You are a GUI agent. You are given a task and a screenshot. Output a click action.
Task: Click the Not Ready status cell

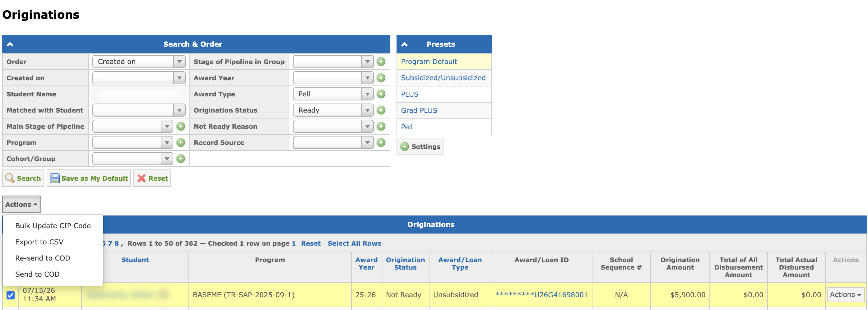click(405, 295)
